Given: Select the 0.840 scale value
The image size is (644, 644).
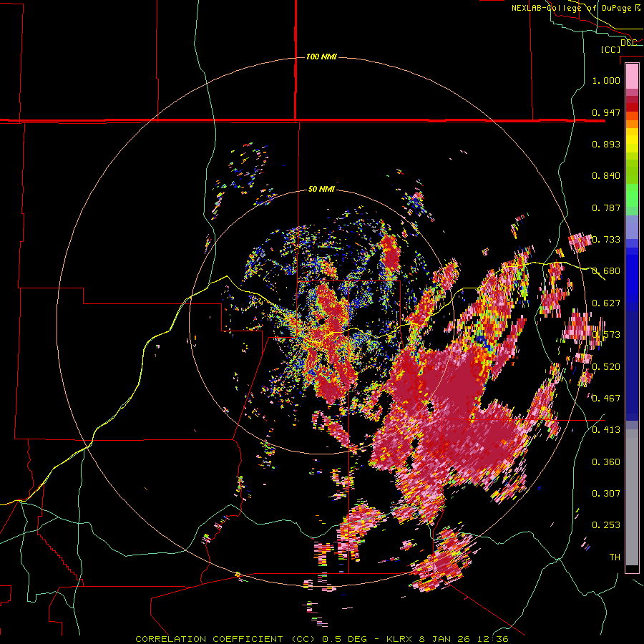Looking at the screenshot, I should tap(606, 176).
